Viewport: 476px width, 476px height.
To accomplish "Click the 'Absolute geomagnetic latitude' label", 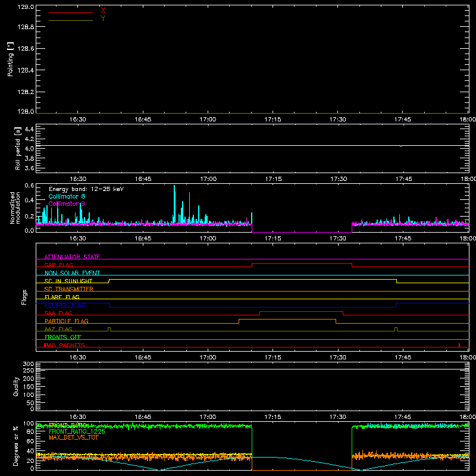I will [412, 426].
